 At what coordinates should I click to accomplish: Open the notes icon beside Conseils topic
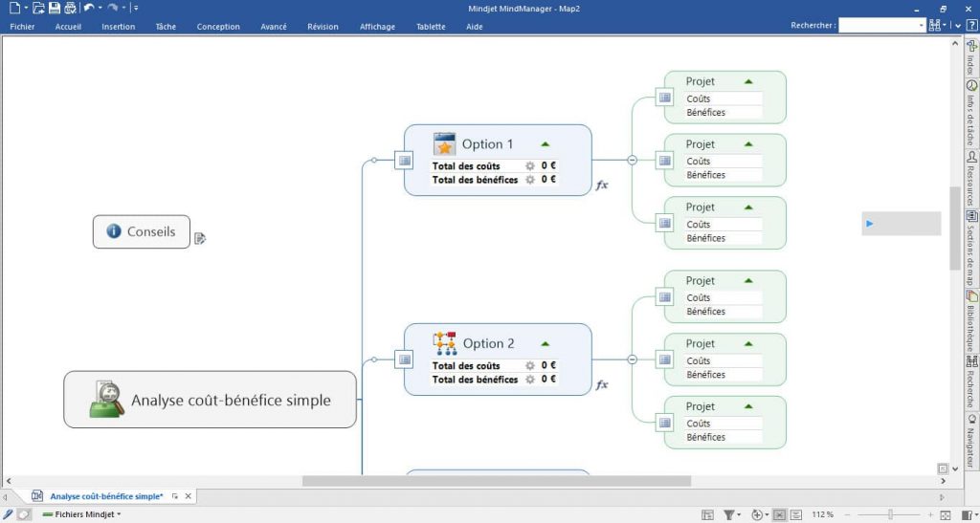point(200,238)
